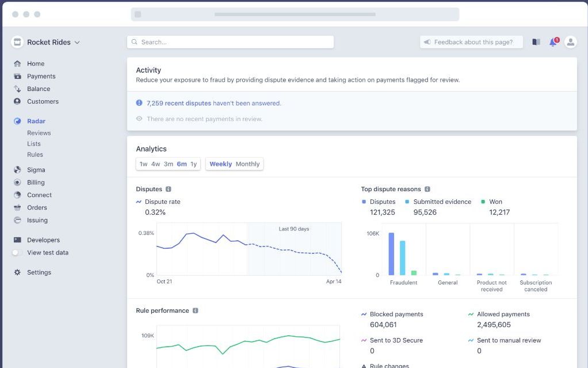Click the Feedback about this page button

pos(471,42)
